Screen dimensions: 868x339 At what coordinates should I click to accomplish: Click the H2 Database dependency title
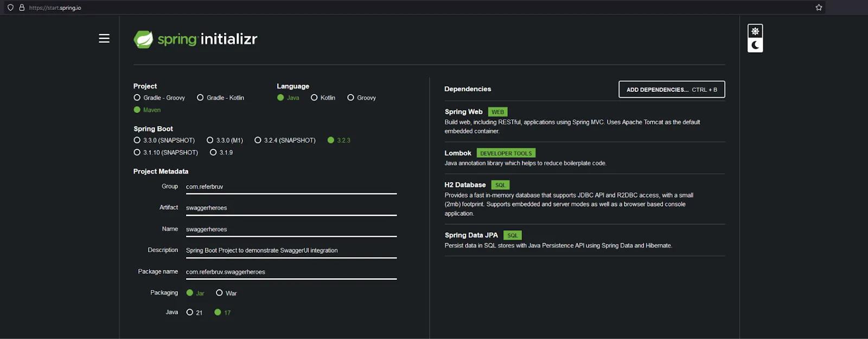pos(465,185)
